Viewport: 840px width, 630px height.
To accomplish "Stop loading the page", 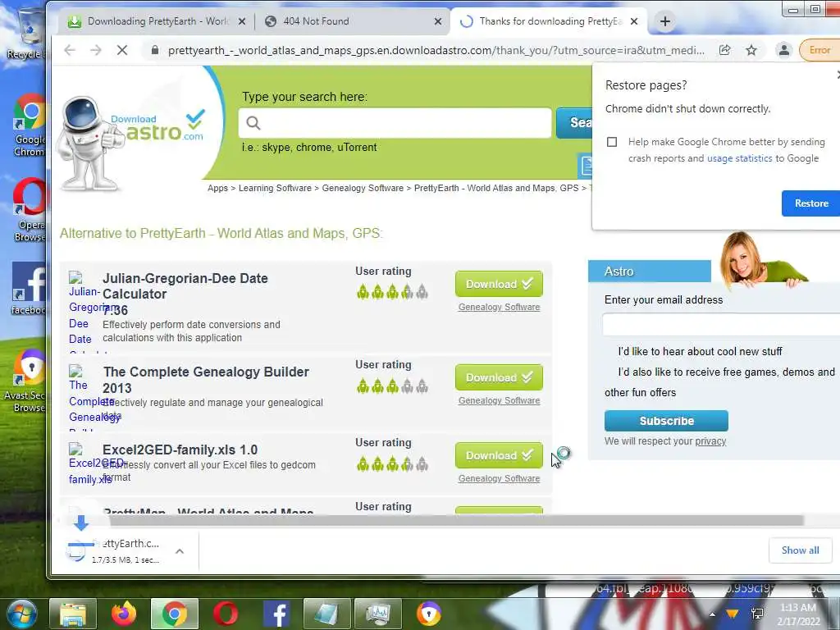I will 122,50.
